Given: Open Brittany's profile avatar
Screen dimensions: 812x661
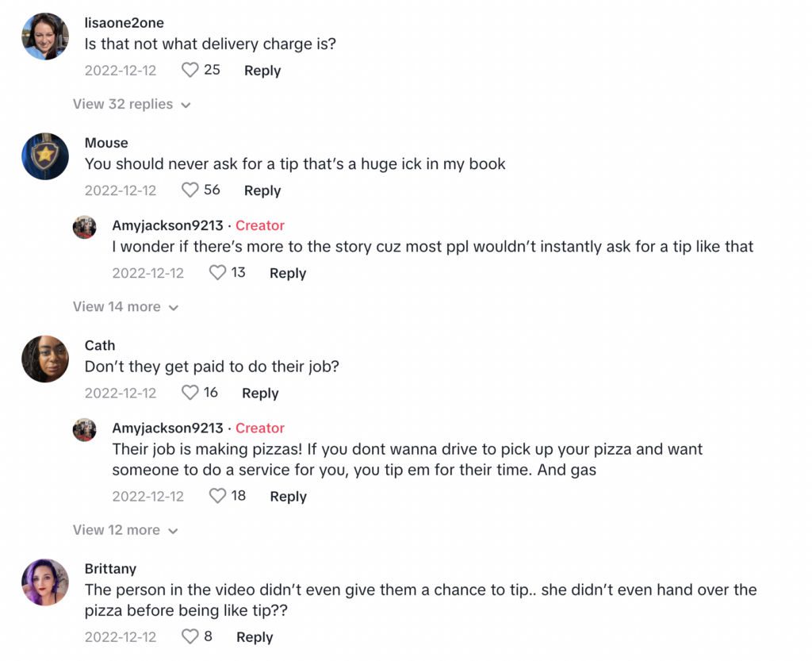Looking at the screenshot, I should (x=45, y=582).
